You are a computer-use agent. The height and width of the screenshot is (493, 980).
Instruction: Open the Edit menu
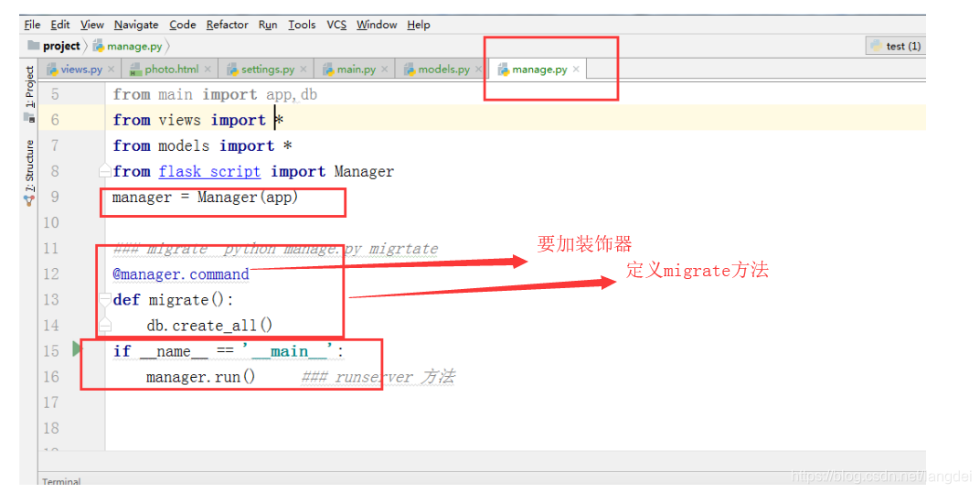tap(60, 25)
